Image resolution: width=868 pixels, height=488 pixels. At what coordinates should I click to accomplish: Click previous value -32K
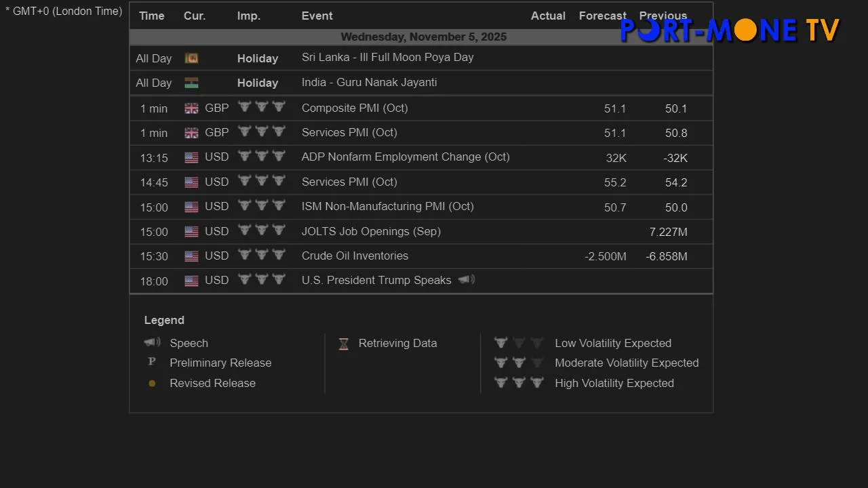point(675,158)
